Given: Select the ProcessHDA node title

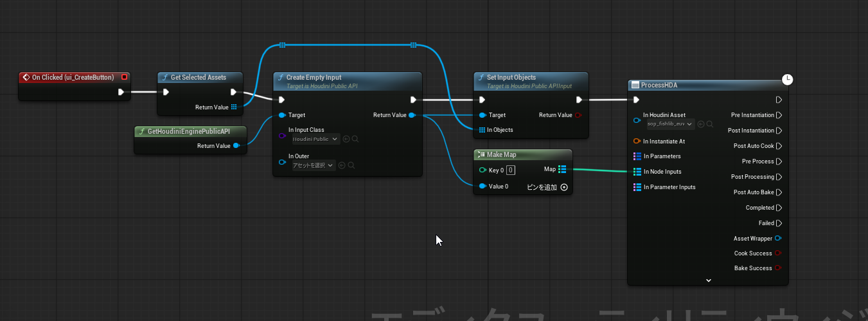Looking at the screenshot, I should coord(659,85).
